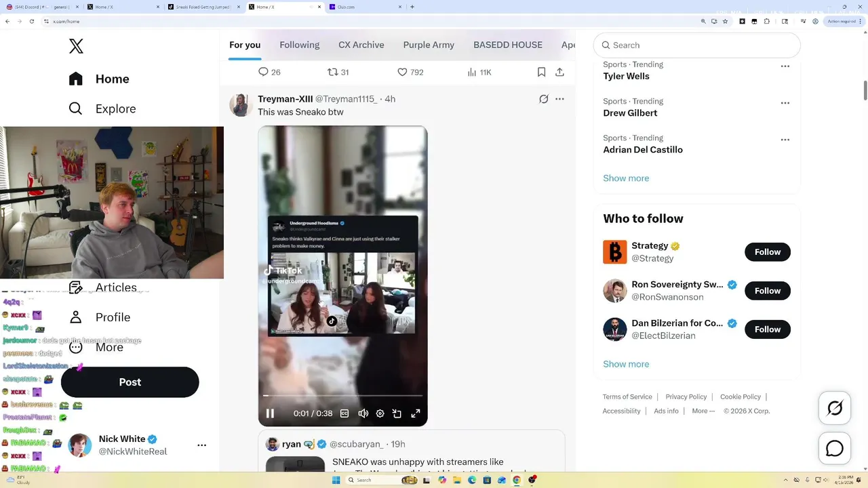Click the Treyman-XIII display name

tap(285, 99)
